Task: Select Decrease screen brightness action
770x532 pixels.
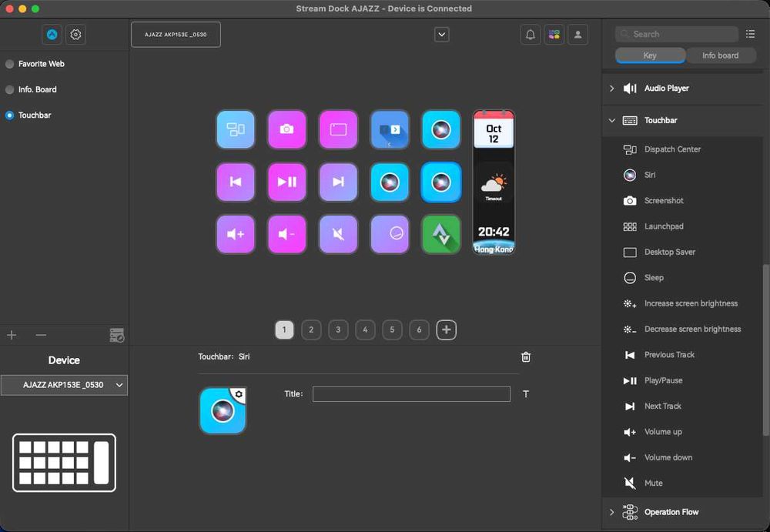Action: 682,329
